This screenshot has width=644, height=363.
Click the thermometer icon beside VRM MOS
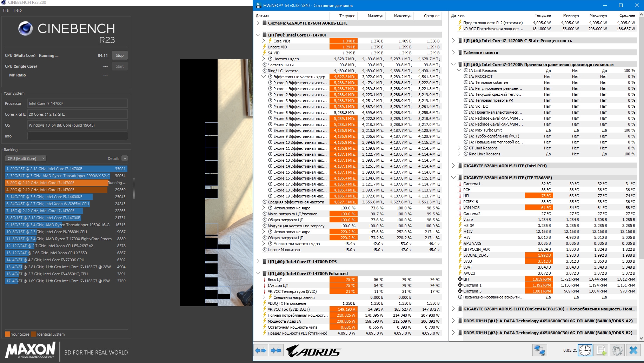tap(460, 208)
